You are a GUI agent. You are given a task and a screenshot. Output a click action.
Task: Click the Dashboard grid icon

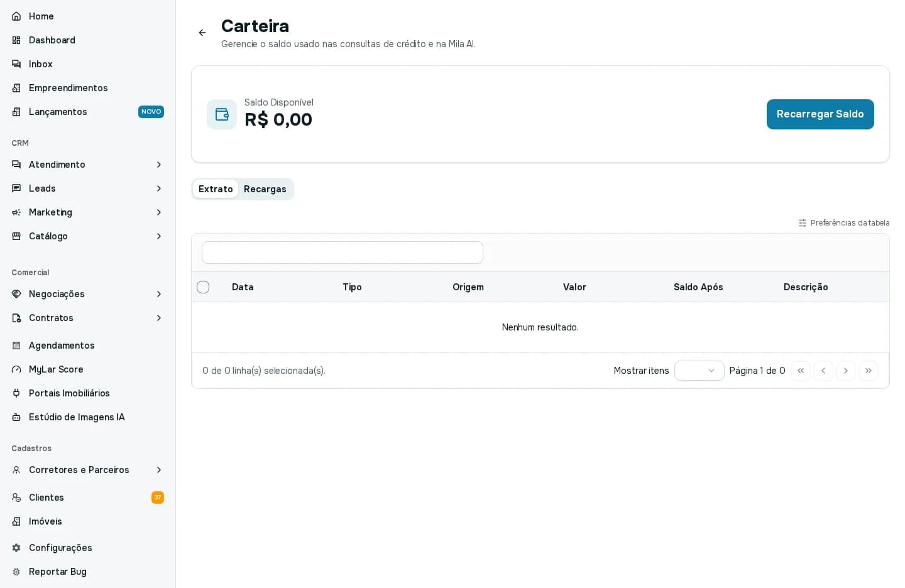pyautogui.click(x=16, y=40)
